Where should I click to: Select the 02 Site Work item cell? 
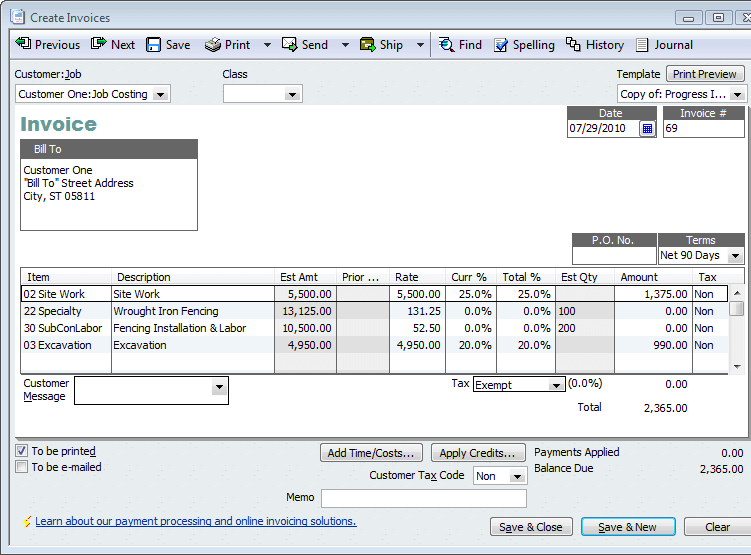tap(67, 294)
